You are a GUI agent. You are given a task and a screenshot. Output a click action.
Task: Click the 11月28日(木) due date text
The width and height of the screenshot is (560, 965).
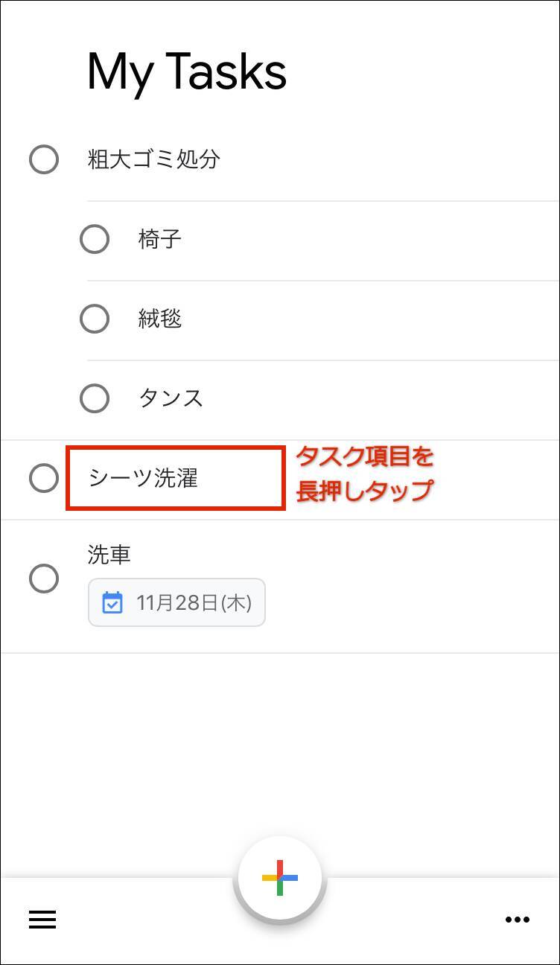coord(194,602)
